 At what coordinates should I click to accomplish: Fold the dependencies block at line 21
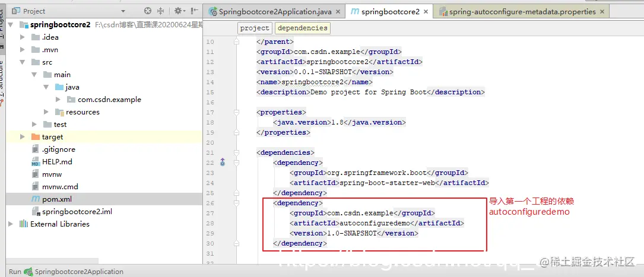[x=237, y=152]
